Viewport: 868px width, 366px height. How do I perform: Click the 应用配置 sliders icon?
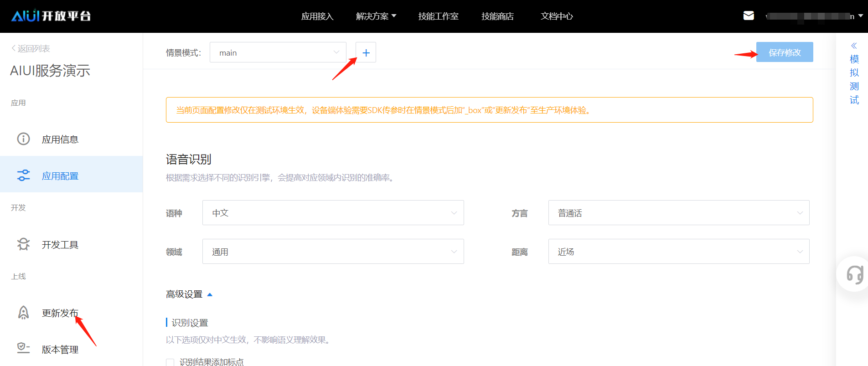[23, 175]
